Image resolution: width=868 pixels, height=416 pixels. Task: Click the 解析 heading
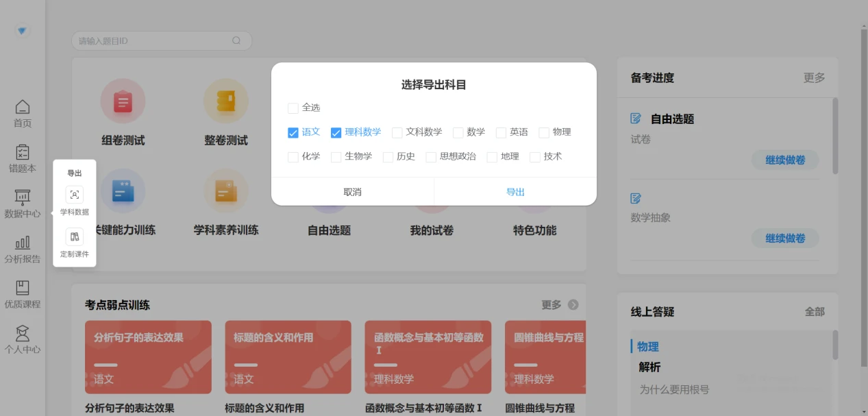tap(649, 367)
